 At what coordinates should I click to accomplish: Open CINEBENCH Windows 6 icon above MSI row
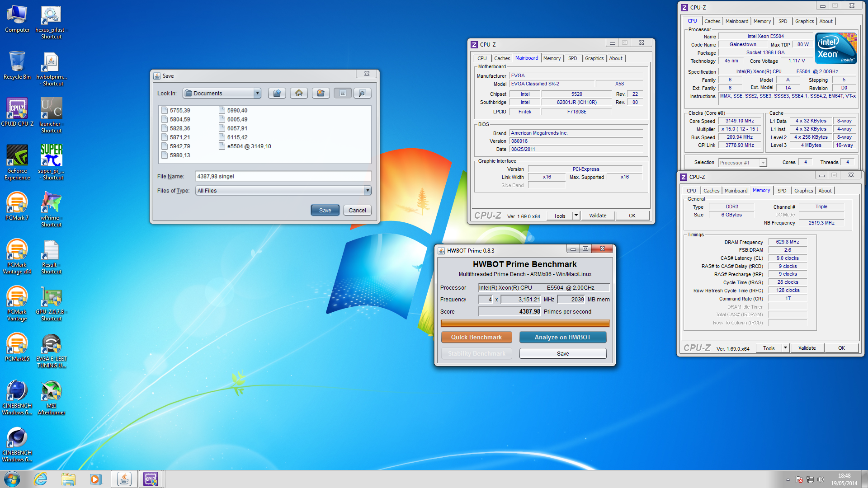click(17, 398)
